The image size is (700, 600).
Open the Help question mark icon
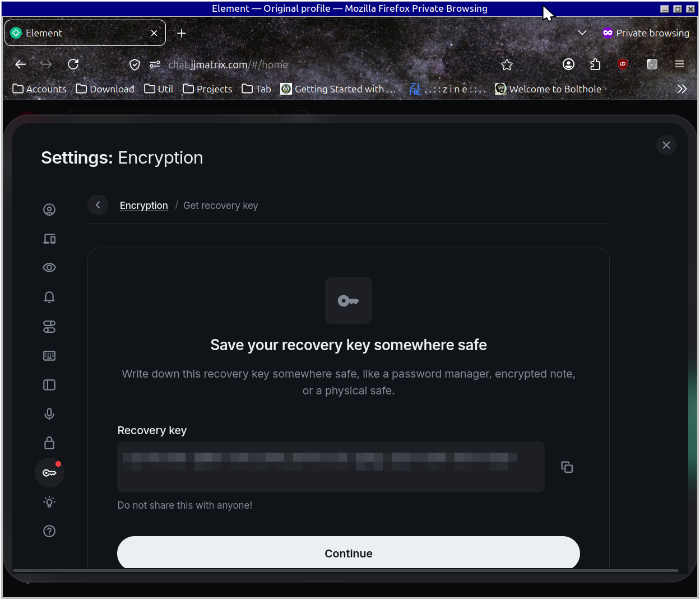point(49,531)
